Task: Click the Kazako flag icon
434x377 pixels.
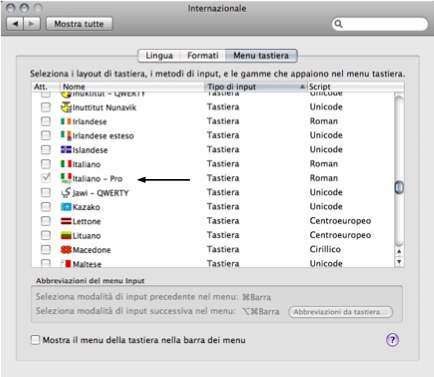Action: coord(66,207)
